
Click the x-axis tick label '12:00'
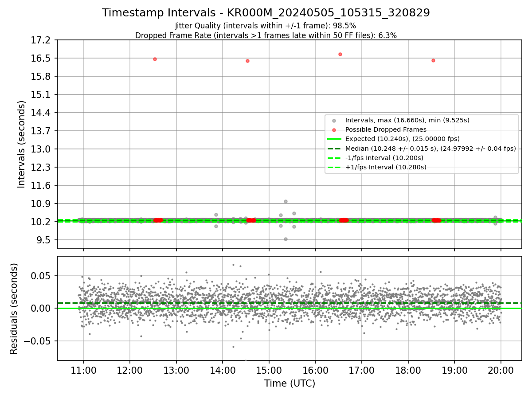[130, 370]
